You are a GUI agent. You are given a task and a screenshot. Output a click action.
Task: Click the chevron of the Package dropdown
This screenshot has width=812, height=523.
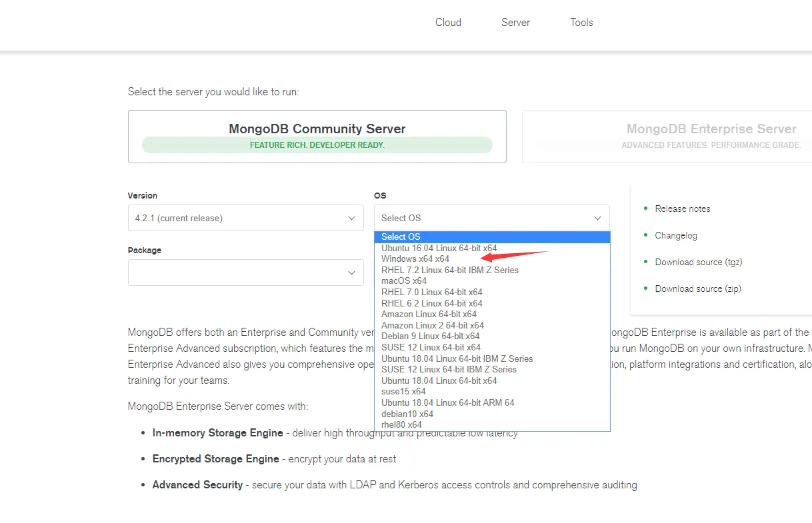coord(351,272)
